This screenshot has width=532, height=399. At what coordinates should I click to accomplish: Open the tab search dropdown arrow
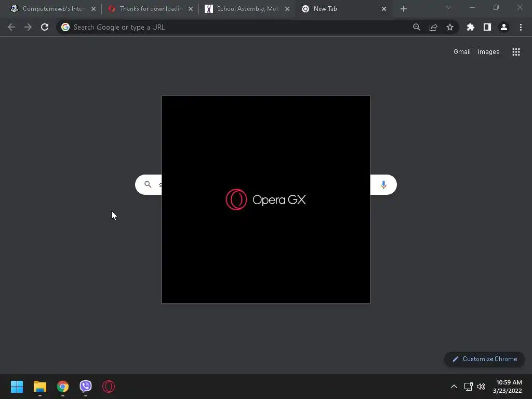448,7
